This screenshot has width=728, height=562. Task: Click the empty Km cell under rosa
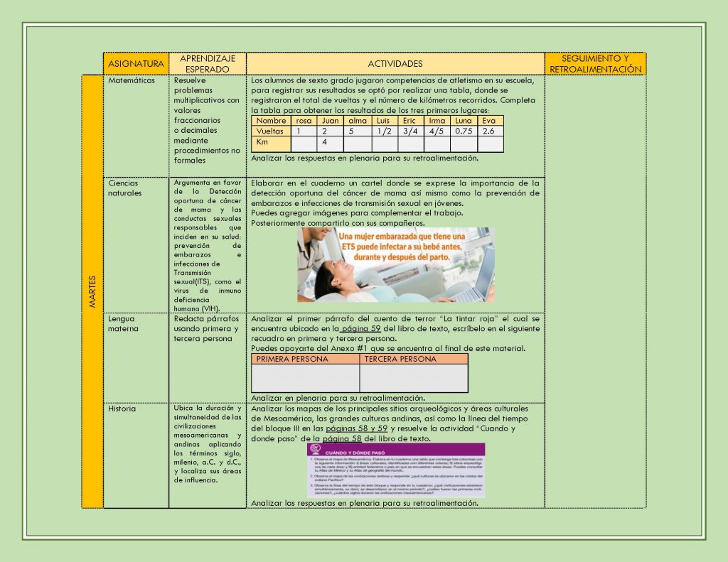tap(304, 144)
